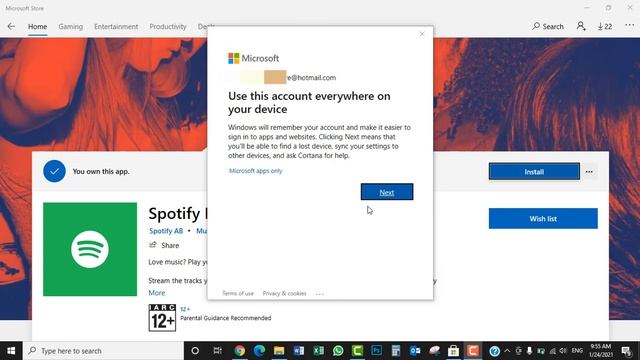This screenshot has height=360, width=640.
Task: Go back with the Store back arrow
Action: (x=11, y=26)
